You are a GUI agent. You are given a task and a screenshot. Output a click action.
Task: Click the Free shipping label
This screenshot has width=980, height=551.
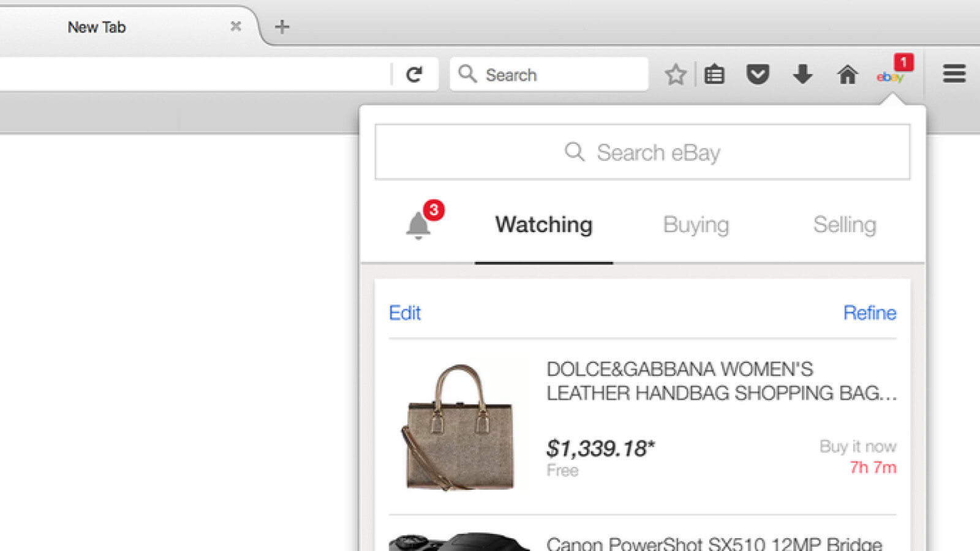pyautogui.click(x=562, y=470)
